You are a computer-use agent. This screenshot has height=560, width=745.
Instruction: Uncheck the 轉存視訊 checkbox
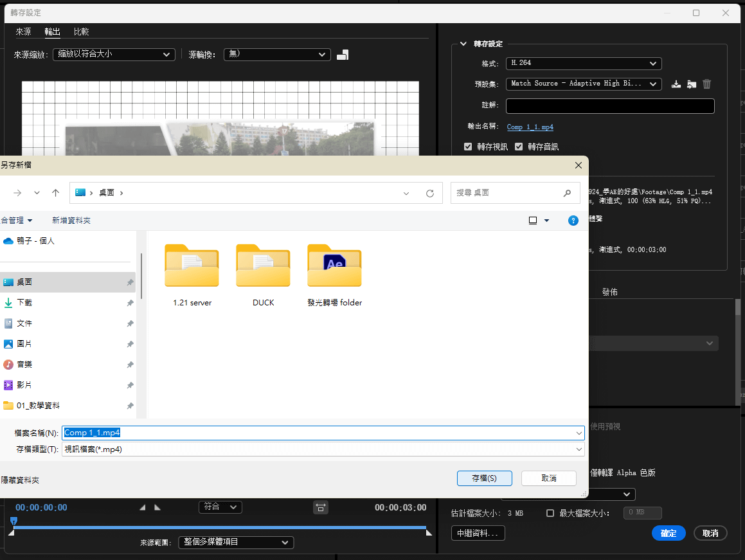[x=468, y=147]
